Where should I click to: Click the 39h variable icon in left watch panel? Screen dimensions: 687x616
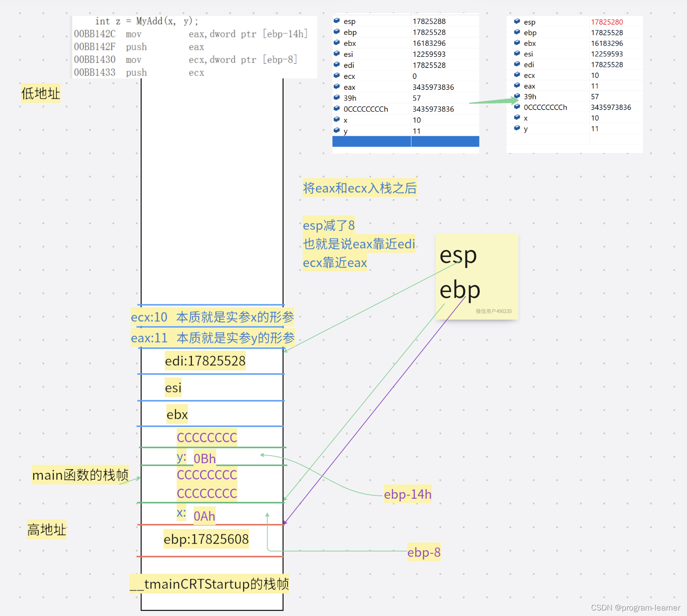(337, 97)
